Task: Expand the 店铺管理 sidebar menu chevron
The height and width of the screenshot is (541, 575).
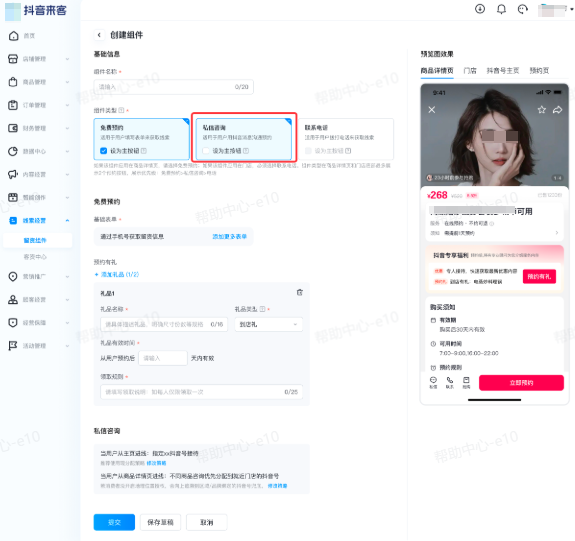Action: point(67,59)
